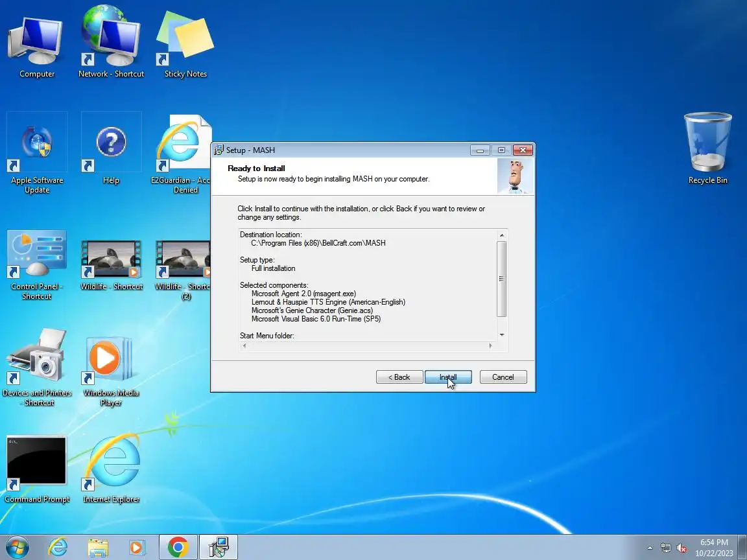Click the summary box scroll down arrow
Screen dimensions: 747x560
click(x=502, y=335)
